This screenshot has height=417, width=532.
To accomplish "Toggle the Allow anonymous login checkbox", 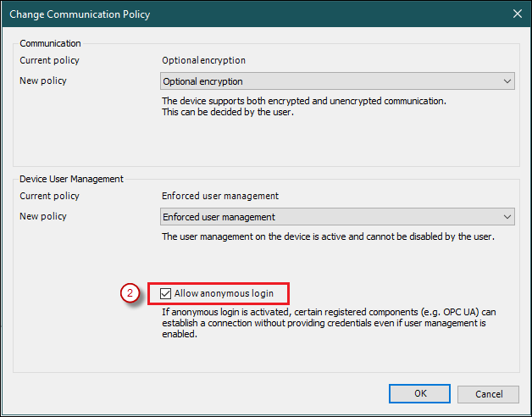I will click(166, 294).
